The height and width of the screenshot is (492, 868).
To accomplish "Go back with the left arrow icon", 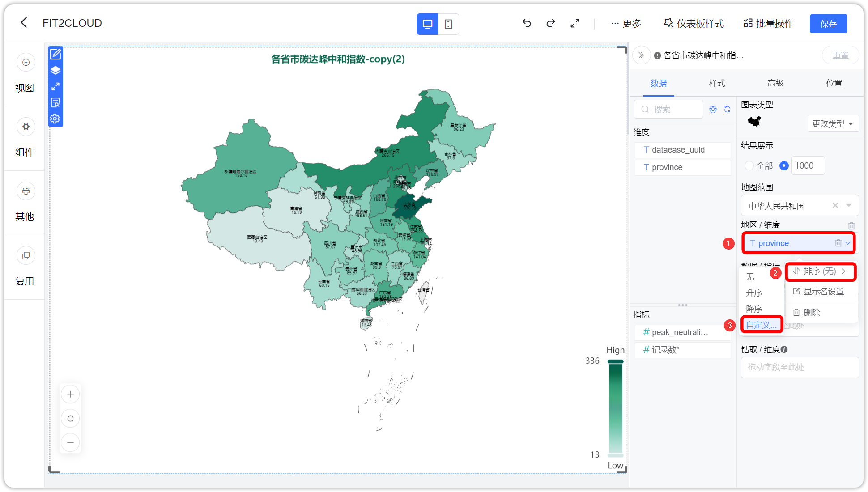I will click(24, 23).
